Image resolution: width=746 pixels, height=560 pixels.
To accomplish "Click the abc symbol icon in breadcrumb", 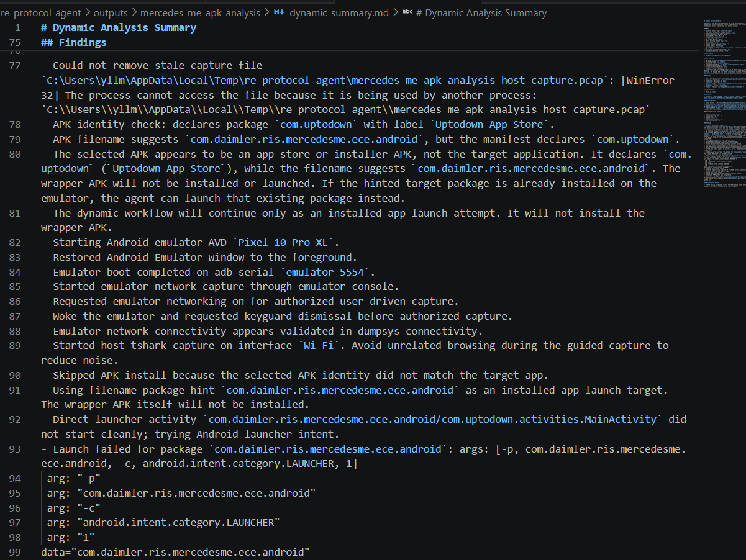I will point(407,12).
